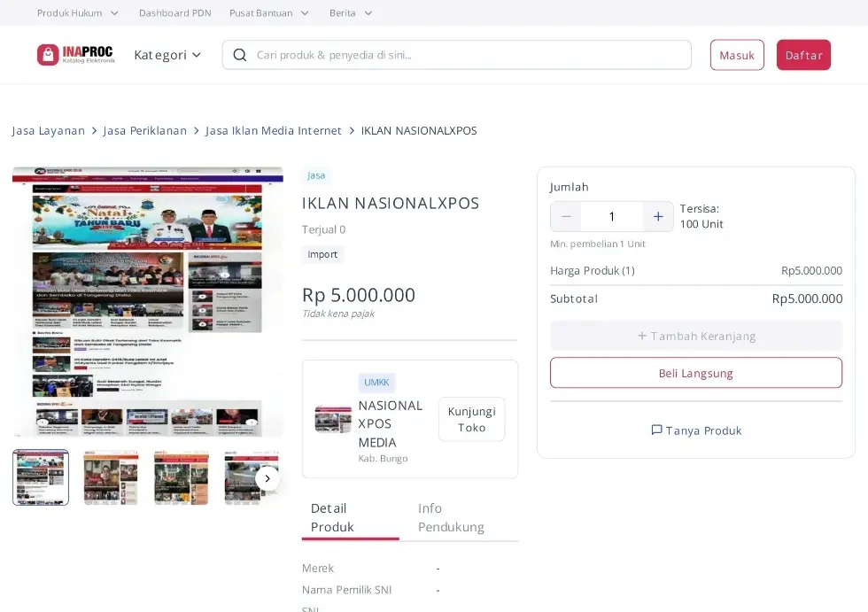Go to Jasa Layanan breadcrumb
The height and width of the screenshot is (612, 868).
tap(48, 130)
